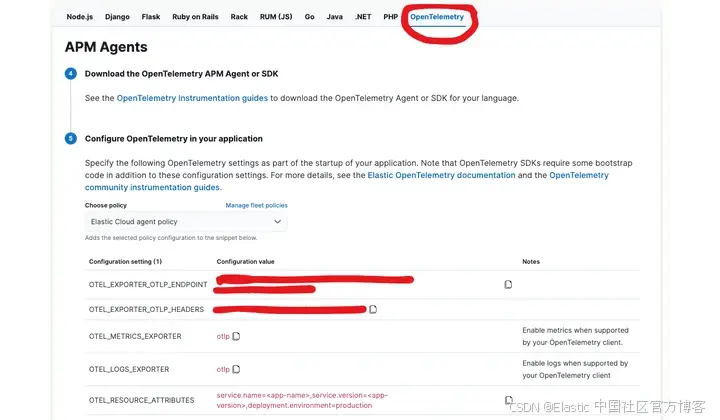The width and height of the screenshot is (720, 420).
Task: Click the otlp value for OTEL_LOGS_EXPORTER
Action: point(223,370)
